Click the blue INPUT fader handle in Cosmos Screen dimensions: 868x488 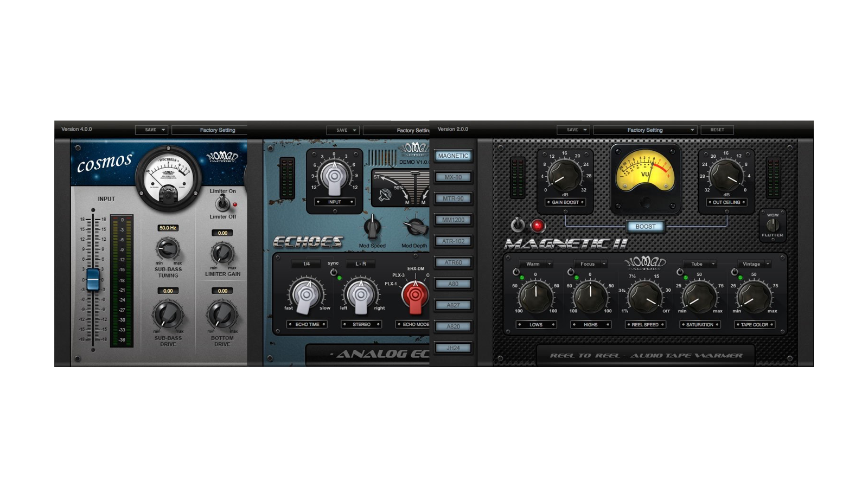tap(93, 279)
